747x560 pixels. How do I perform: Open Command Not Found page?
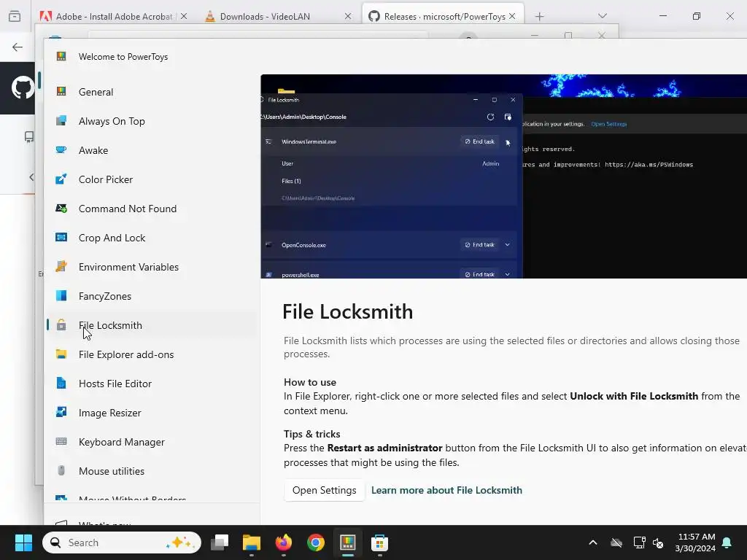coord(152,208)
